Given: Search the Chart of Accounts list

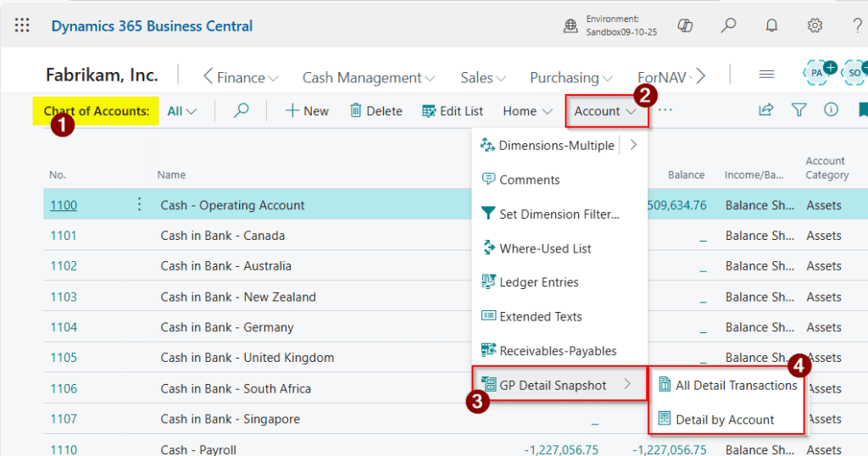Looking at the screenshot, I should (x=241, y=110).
